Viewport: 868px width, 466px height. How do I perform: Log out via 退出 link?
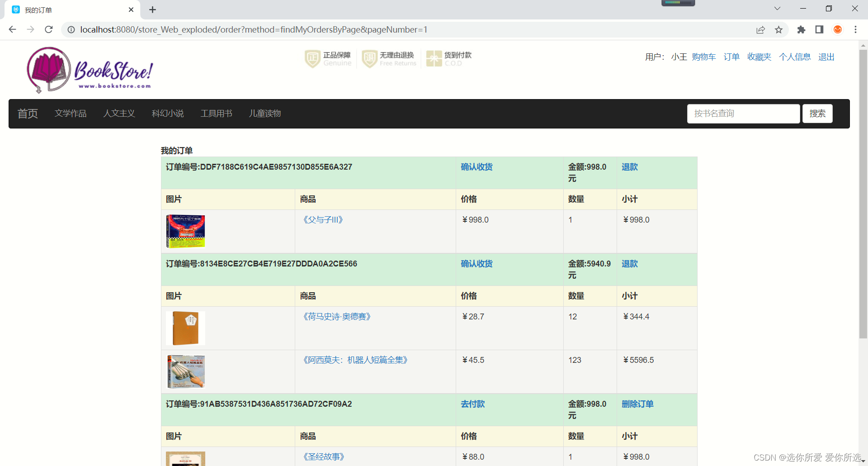826,57
